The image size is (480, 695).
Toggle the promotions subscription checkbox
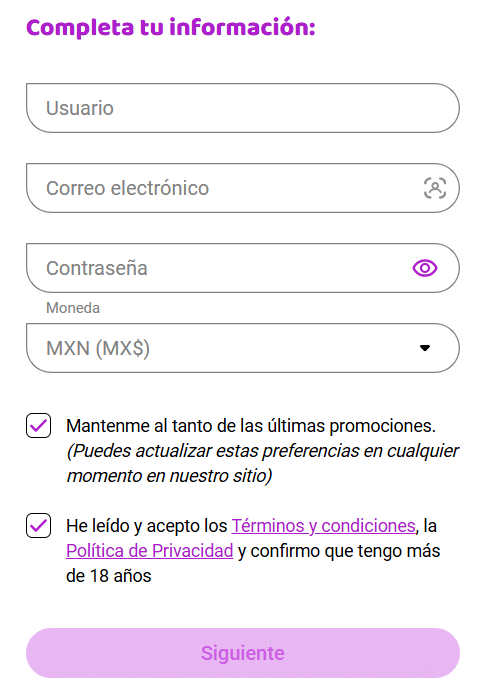(38, 426)
